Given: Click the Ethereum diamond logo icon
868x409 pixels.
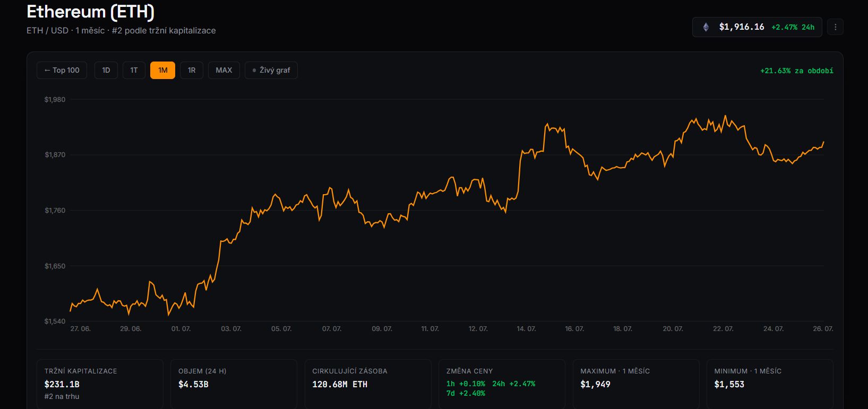Looking at the screenshot, I should point(706,27).
